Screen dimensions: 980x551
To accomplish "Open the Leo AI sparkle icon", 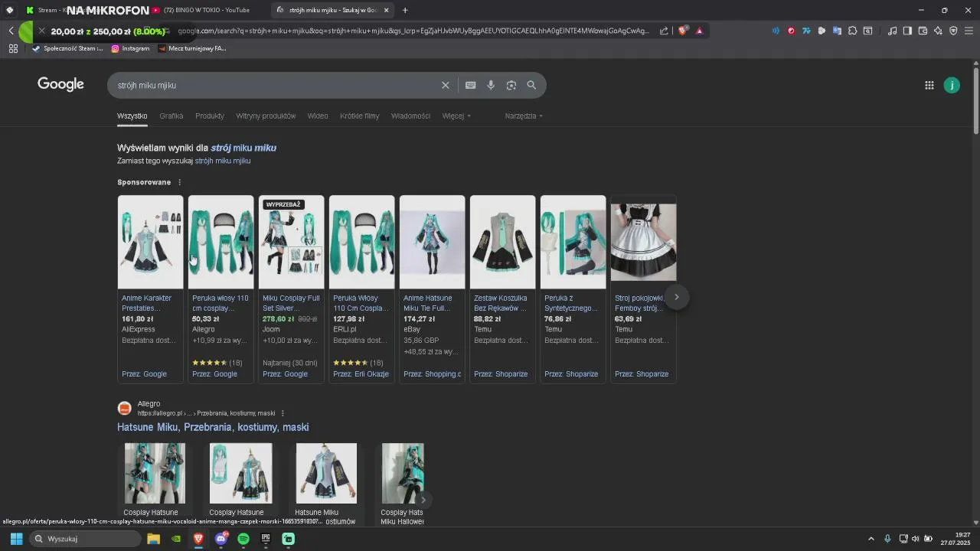I will click(938, 31).
